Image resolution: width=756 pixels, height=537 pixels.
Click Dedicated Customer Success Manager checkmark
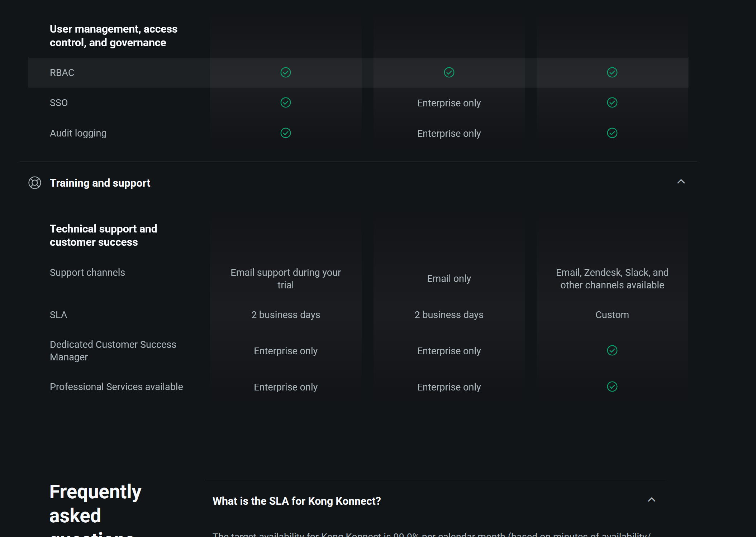[612, 350]
